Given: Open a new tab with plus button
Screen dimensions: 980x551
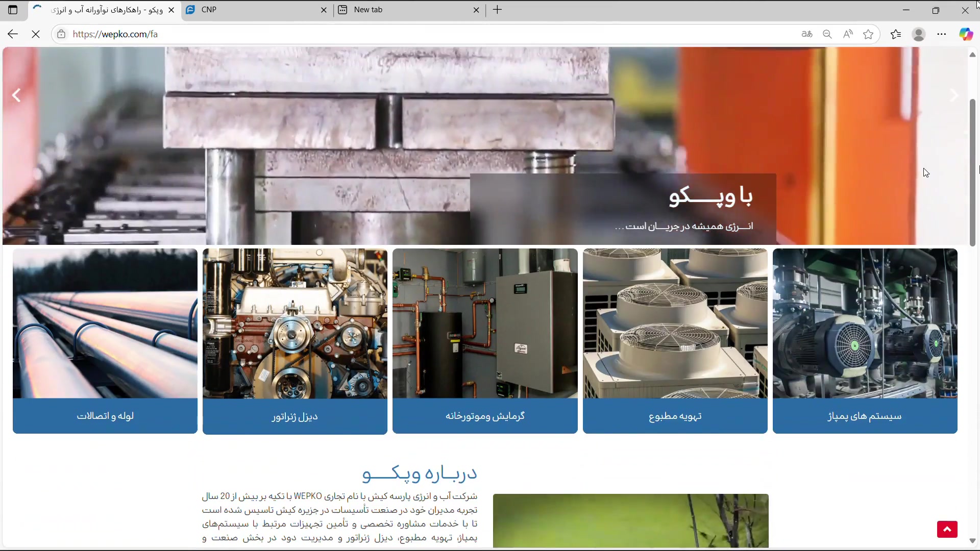Looking at the screenshot, I should (498, 10).
